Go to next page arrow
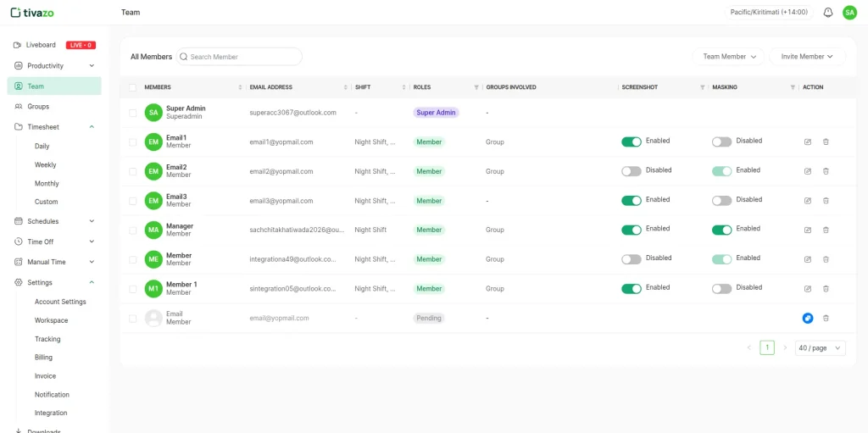 pos(785,347)
